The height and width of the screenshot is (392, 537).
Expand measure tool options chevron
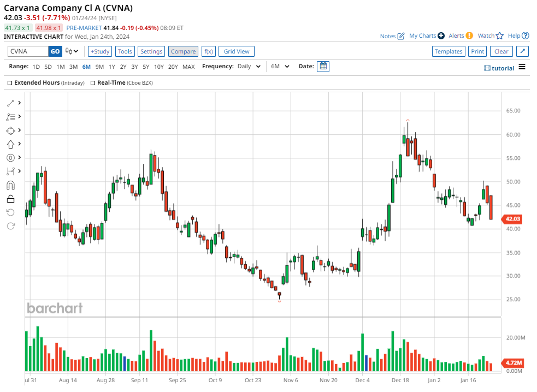pos(20,171)
